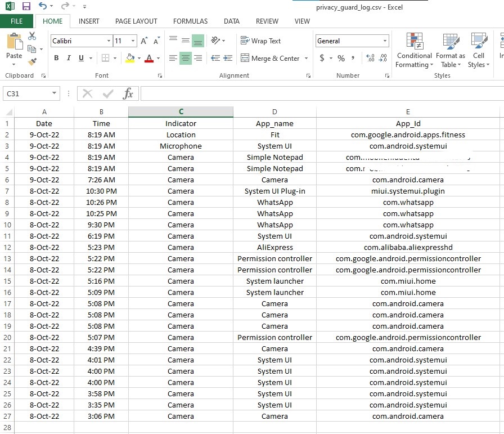Screen dimensions: 504x434
Task: Click into the formula bar
Action: coord(322,93)
